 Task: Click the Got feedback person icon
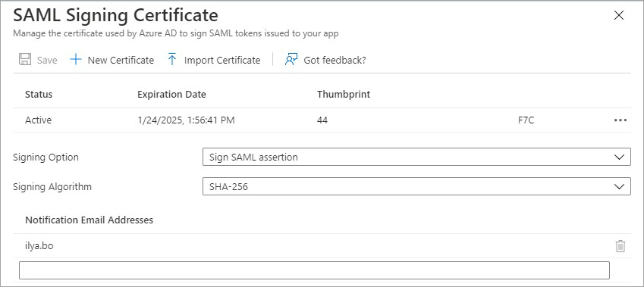click(x=291, y=60)
